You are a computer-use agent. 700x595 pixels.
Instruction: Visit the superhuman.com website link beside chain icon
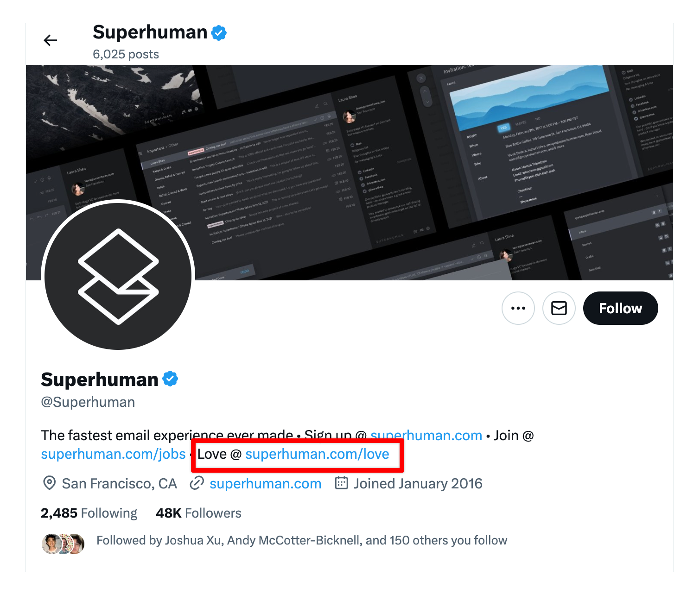tap(265, 484)
